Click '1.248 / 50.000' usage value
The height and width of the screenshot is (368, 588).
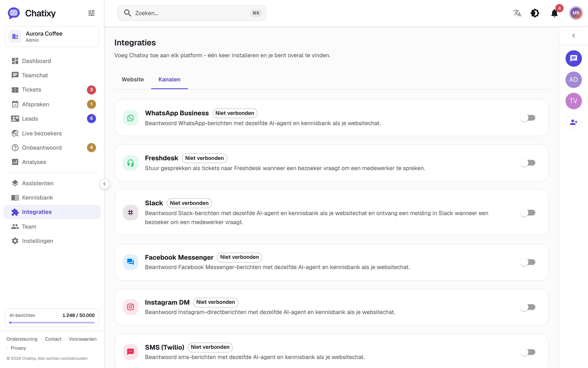[x=78, y=315]
